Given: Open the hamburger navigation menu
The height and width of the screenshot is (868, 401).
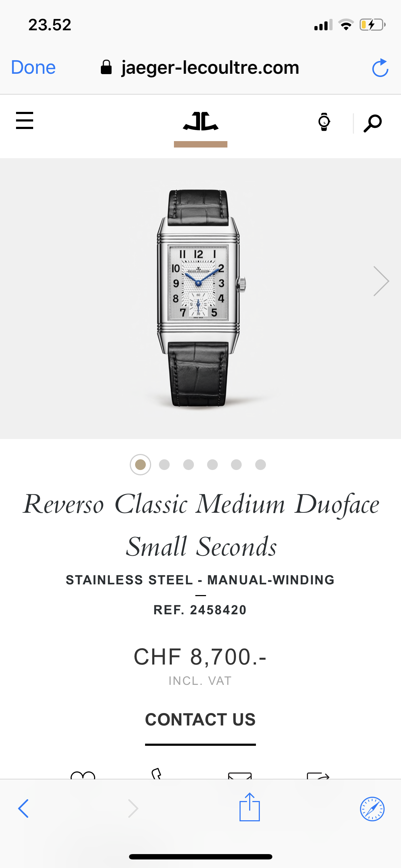Looking at the screenshot, I should pos(25,120).
